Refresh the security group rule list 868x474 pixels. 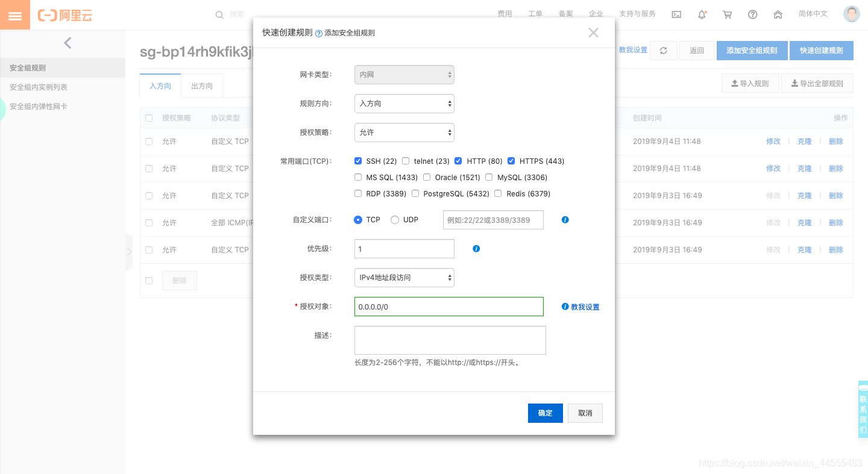point(663,50)
